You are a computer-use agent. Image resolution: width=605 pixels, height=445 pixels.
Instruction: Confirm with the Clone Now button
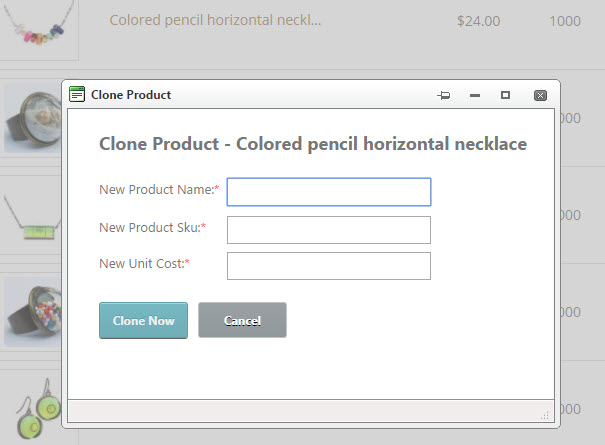click(x=144, y=320)
